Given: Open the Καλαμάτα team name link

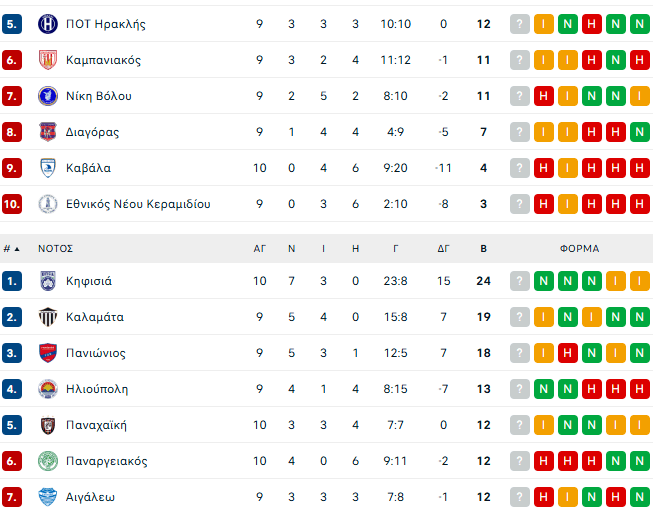Looking at the screenshot, I should 95,317.
